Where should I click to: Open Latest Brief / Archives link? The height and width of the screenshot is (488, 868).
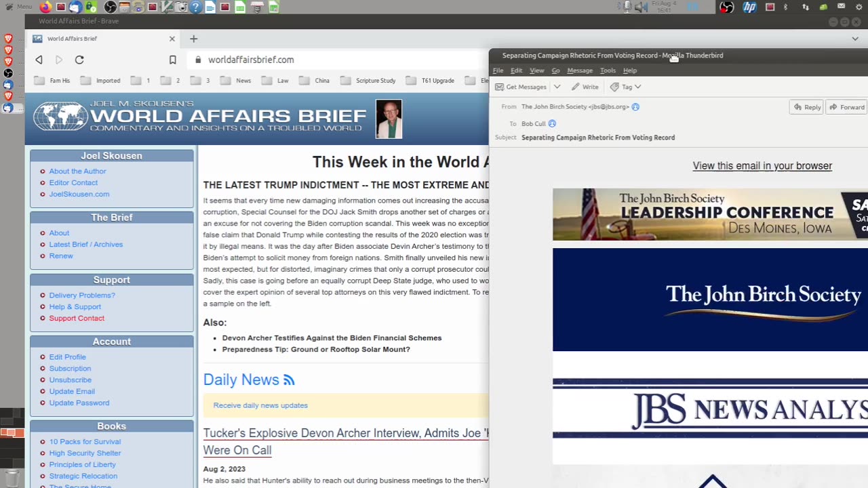coord(85,245)
